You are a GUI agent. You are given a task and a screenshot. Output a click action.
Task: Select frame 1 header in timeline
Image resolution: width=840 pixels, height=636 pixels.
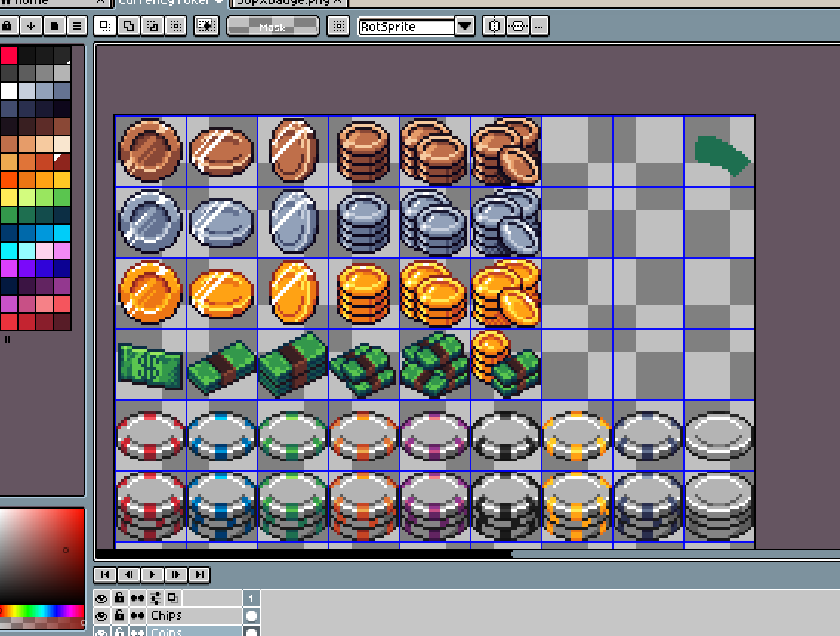click(x=251, y=598)
